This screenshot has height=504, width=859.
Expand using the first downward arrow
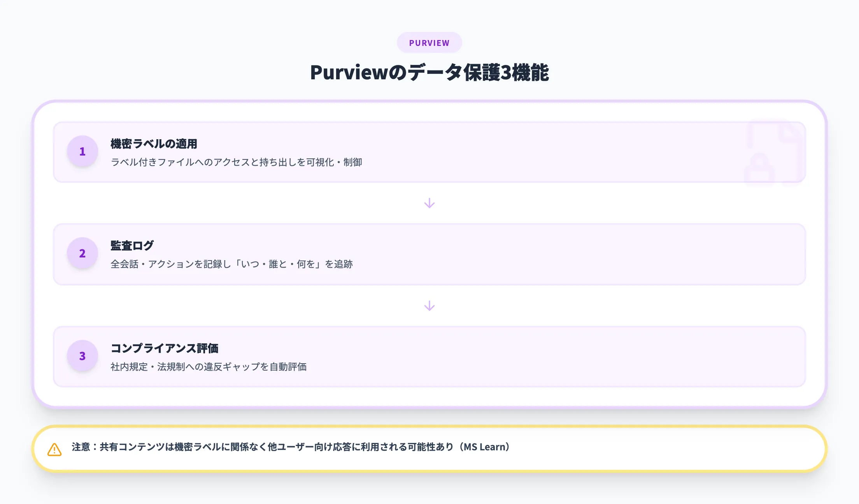click(429, 203)
